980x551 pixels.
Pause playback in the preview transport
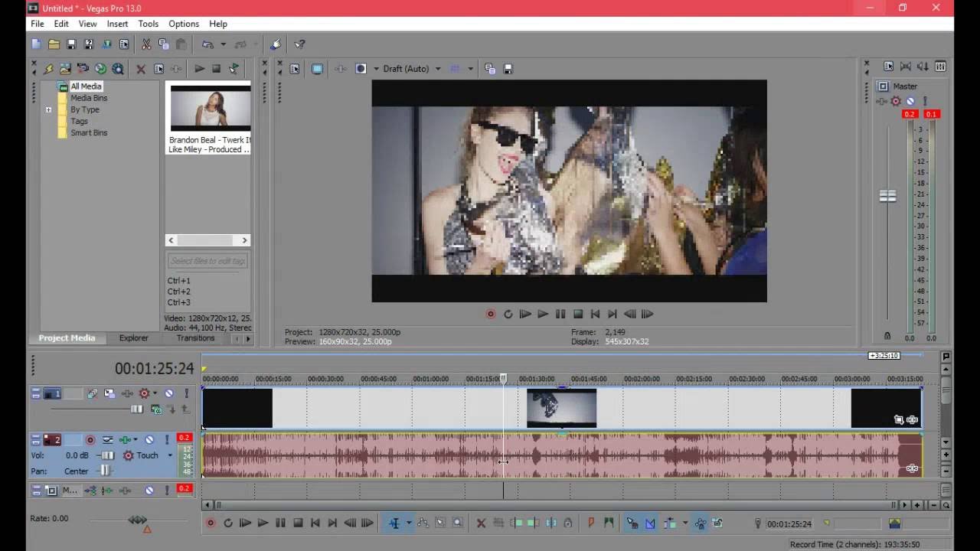tap(560, 314)
